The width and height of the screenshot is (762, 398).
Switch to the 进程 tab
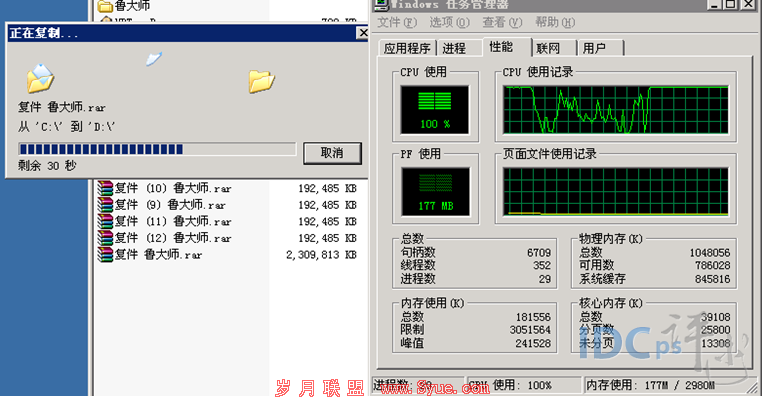[454, 48]
